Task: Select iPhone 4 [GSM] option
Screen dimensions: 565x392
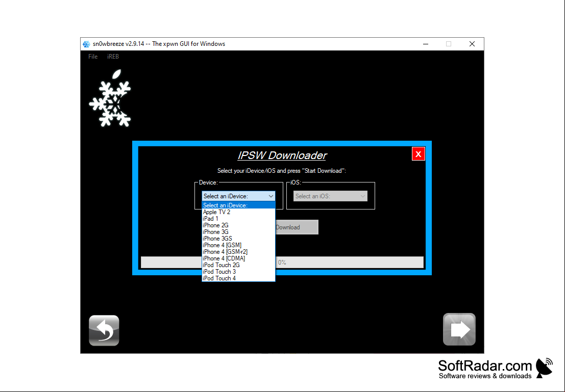Action: (238, 245)
